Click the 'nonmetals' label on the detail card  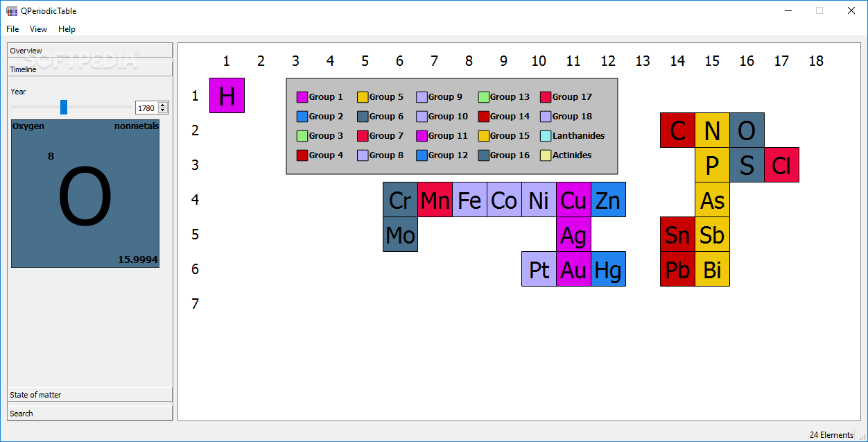[x=137, y=126]
